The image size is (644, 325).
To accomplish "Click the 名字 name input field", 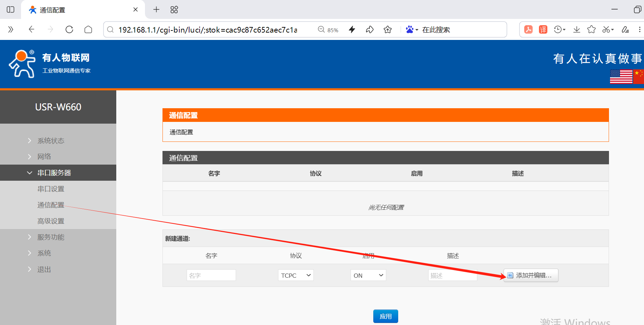I will (x=211, y=275).
